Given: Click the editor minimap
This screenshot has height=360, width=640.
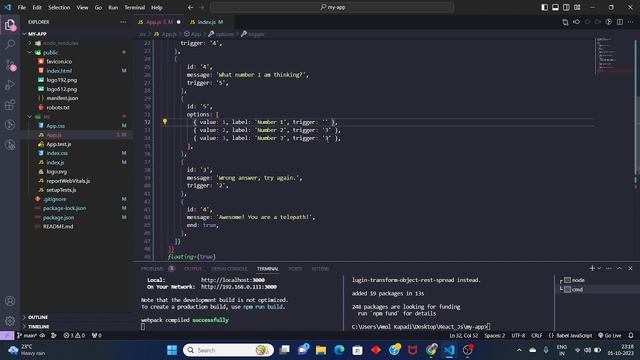Looking at the screenshot, I should pyautogui.click(x=613, y=55).
